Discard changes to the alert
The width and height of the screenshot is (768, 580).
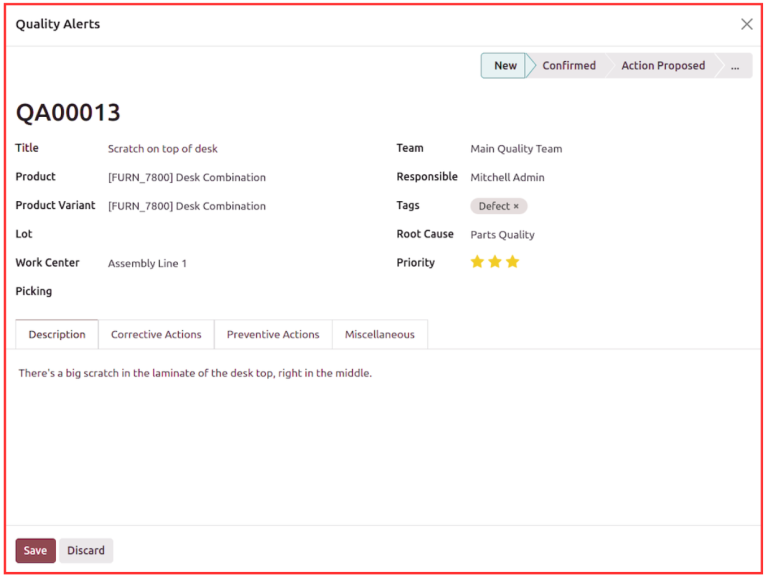point(86,551)
